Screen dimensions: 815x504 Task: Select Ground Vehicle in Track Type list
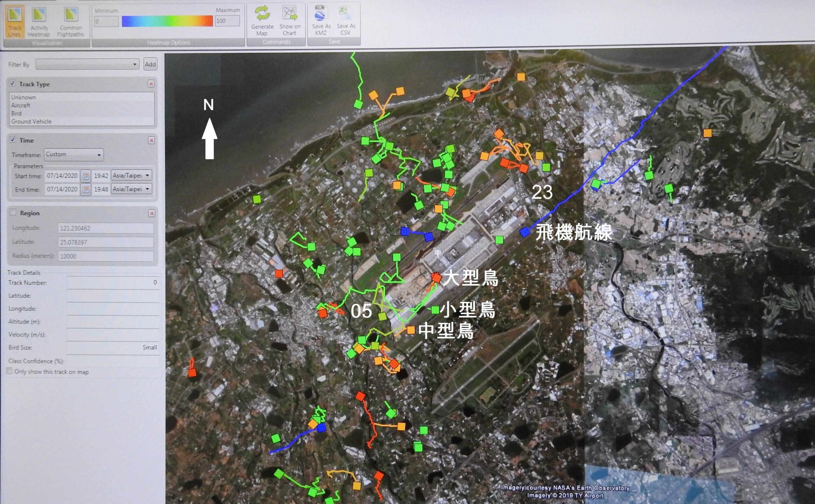point(31,122)
